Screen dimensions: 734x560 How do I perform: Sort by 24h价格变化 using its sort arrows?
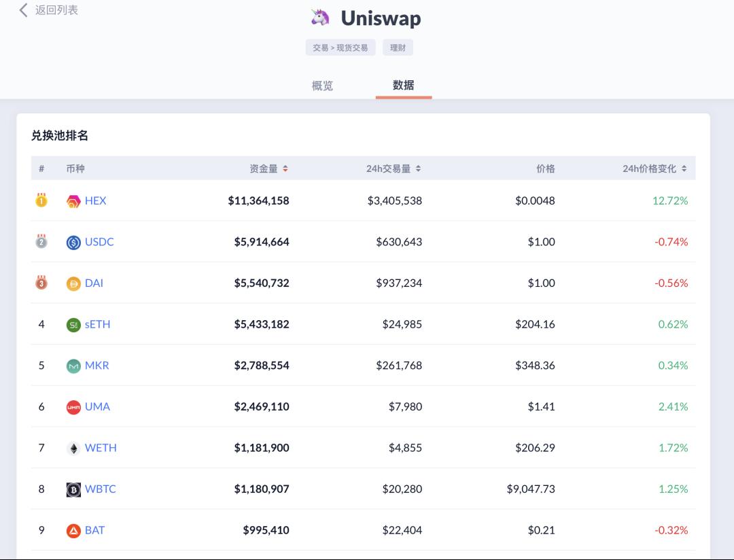684,169
